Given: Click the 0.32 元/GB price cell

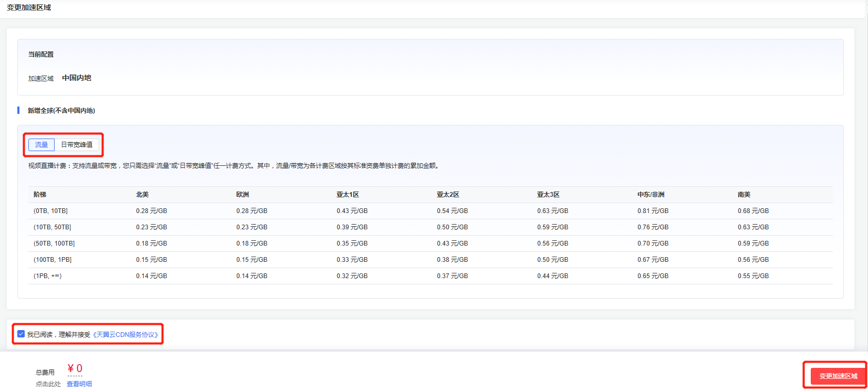Looking at the screenshot, I should pos(352,276).
